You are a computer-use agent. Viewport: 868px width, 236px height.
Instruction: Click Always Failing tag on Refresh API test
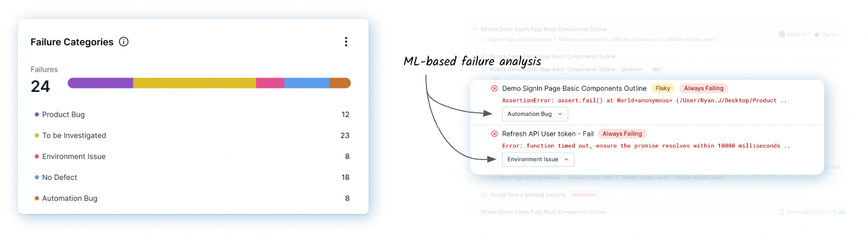622,134
